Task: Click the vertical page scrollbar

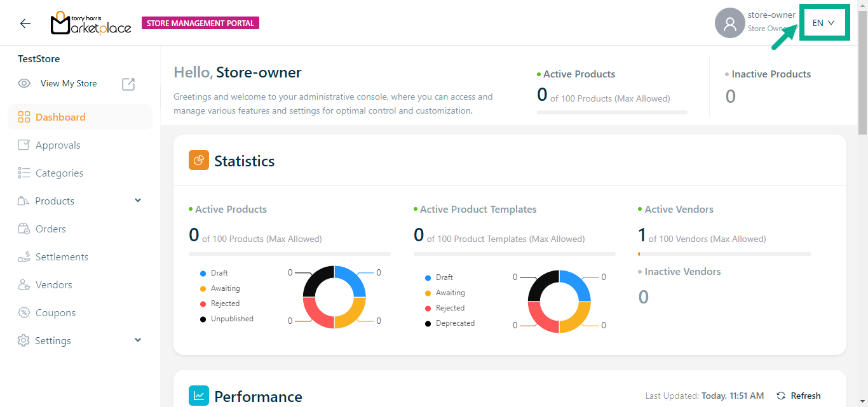Action: (x=862, y=70)
